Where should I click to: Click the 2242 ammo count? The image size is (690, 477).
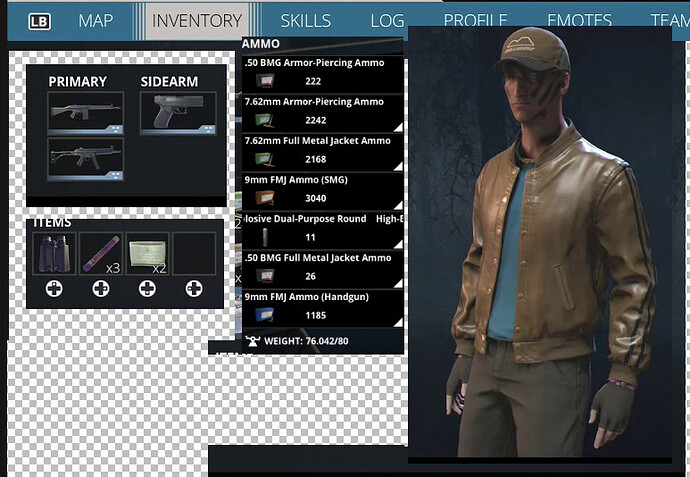(316, 120)
